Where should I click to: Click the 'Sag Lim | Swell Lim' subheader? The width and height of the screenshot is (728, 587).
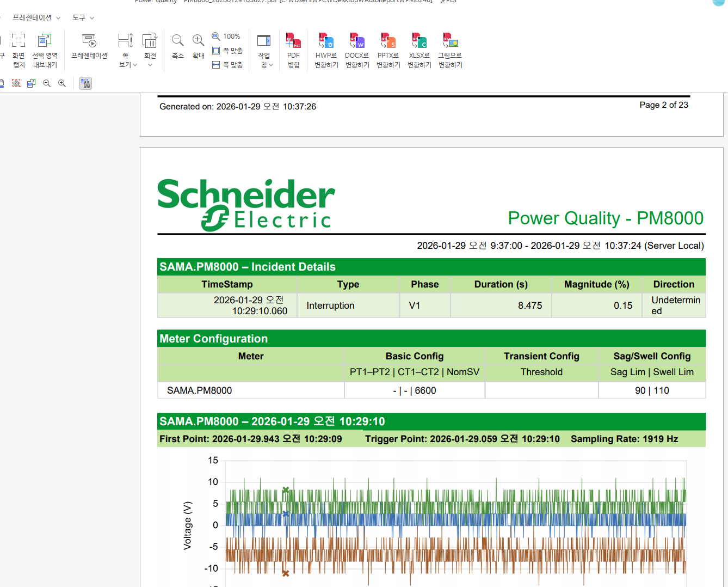[652, 372]
